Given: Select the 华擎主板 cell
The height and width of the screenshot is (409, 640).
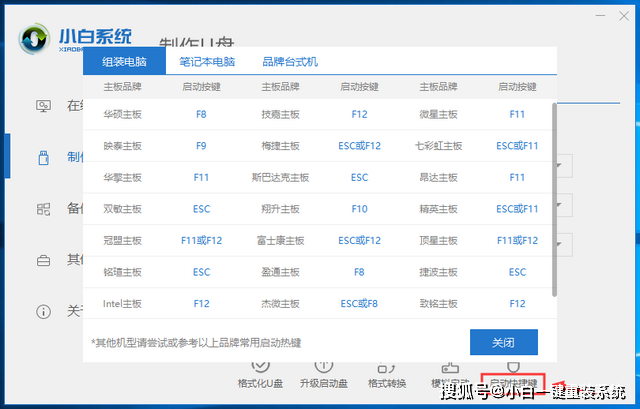Looking at the screenshot, I should pyautogui.click(x=122, y=178).
